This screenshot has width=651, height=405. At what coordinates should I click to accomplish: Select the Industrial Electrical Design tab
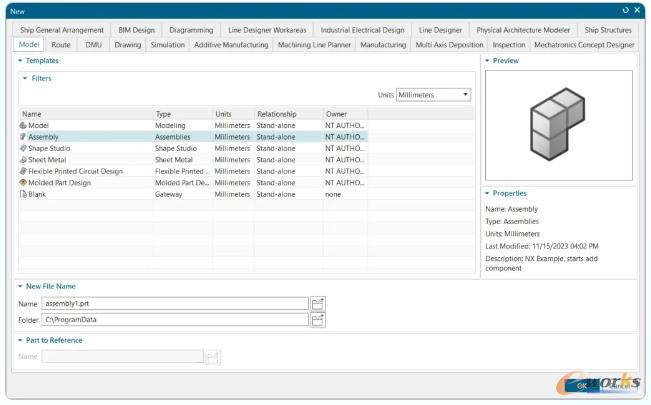pyautogui.click(x=362, y=30)
